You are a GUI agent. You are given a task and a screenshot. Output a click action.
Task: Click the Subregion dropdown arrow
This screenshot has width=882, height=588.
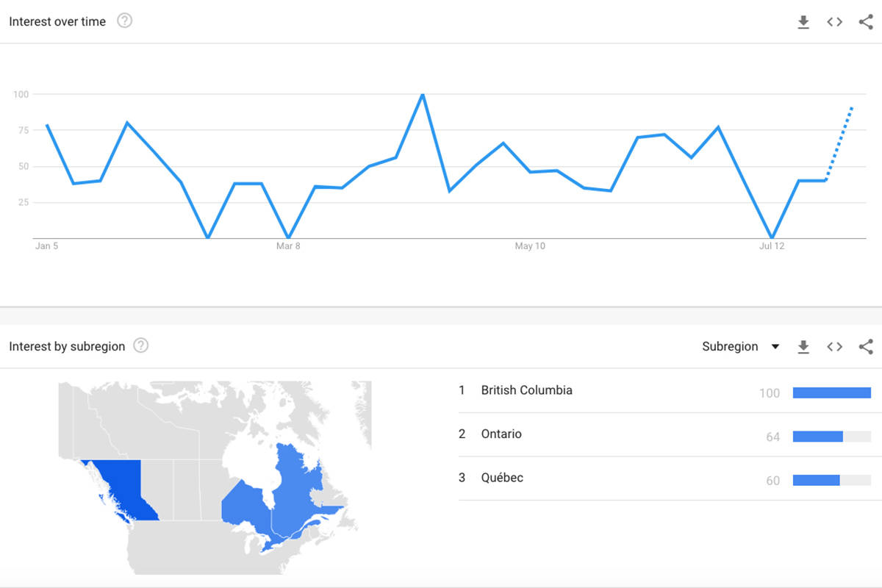[775, 347]
